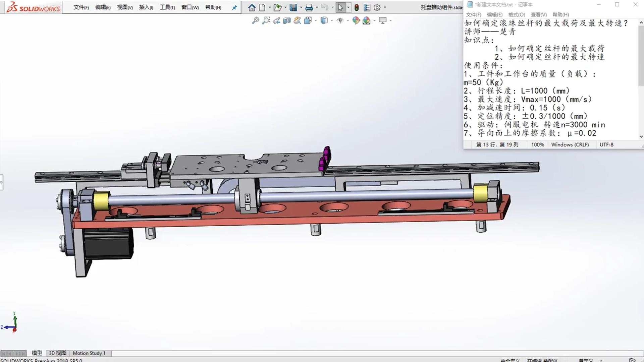Open Notepad 文件(F) menu
The image size is (644, 362).
(474, 15)
